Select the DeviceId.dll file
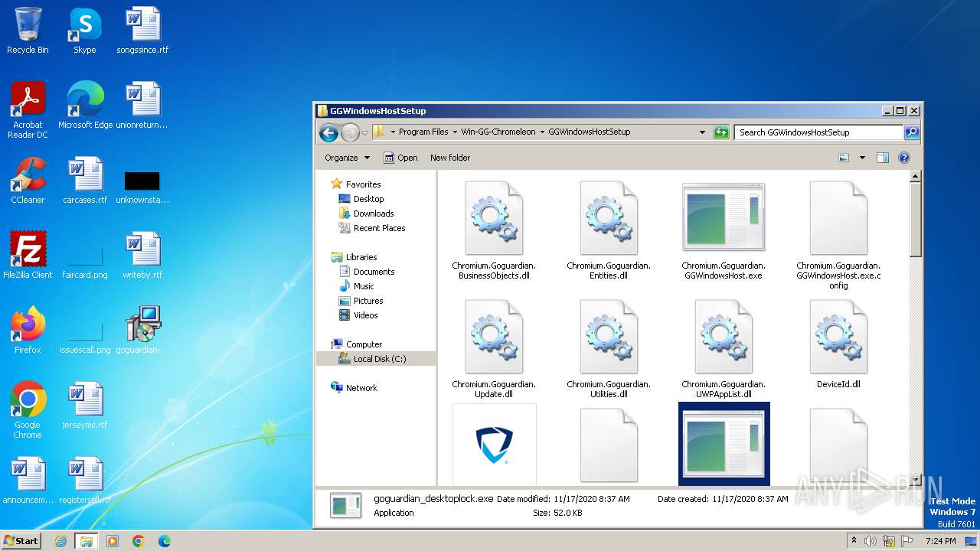Screen dimensions: 980x551 click(x=838, y=344)
